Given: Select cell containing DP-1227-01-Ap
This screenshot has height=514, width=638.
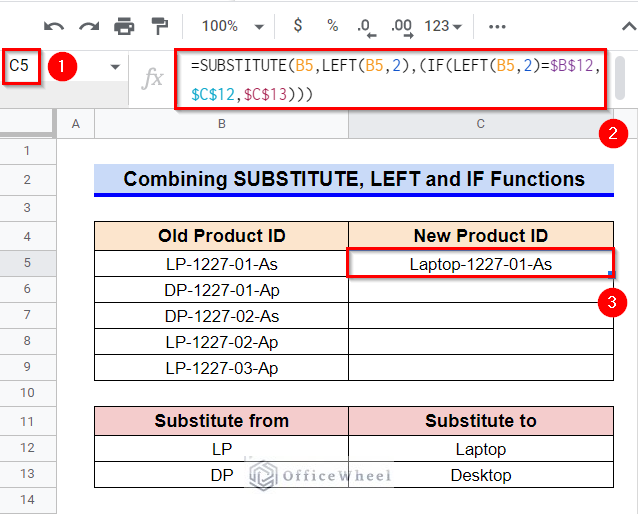Looking at the screenshot, I should point(221,290).
